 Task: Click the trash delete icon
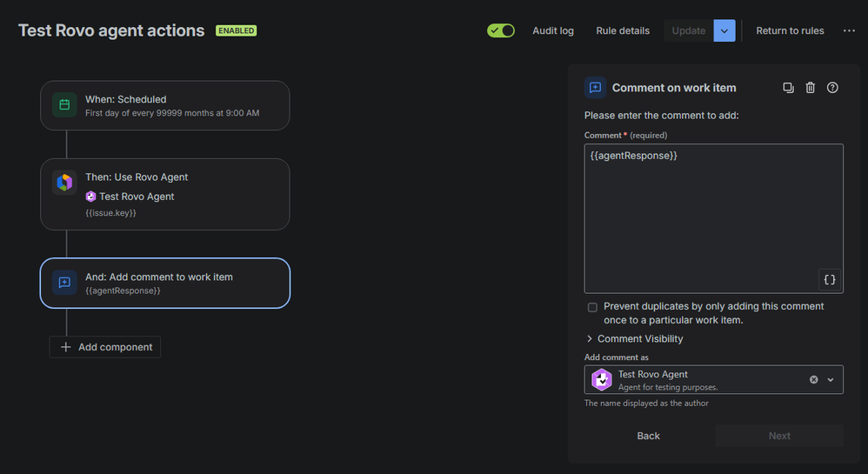coord(811,88)
